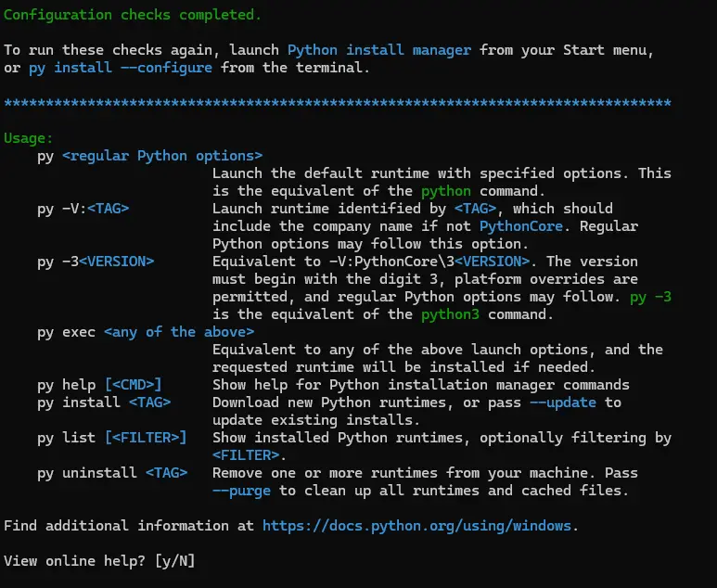
Task: Click the blue 'PythonCore' text
Action: point(521,226)
